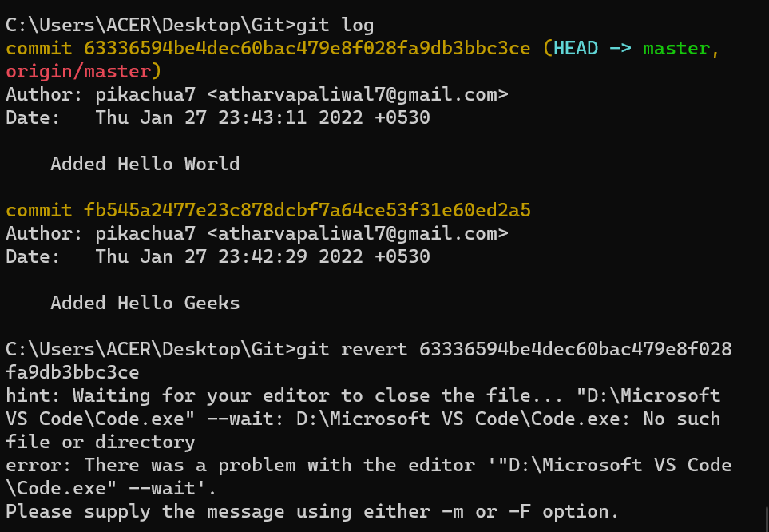Click the wrapped hash fragment fa9db3bbc3ce
769x532 pixels.
click(73, 372)
